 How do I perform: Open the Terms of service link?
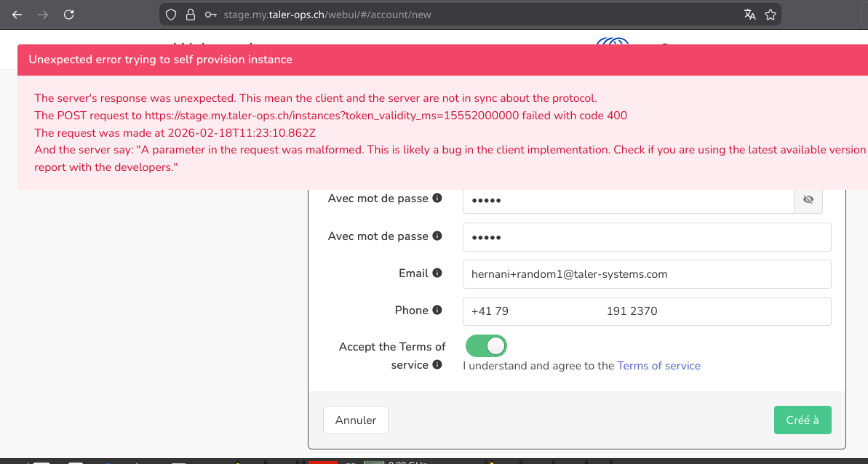pos(658,366)
